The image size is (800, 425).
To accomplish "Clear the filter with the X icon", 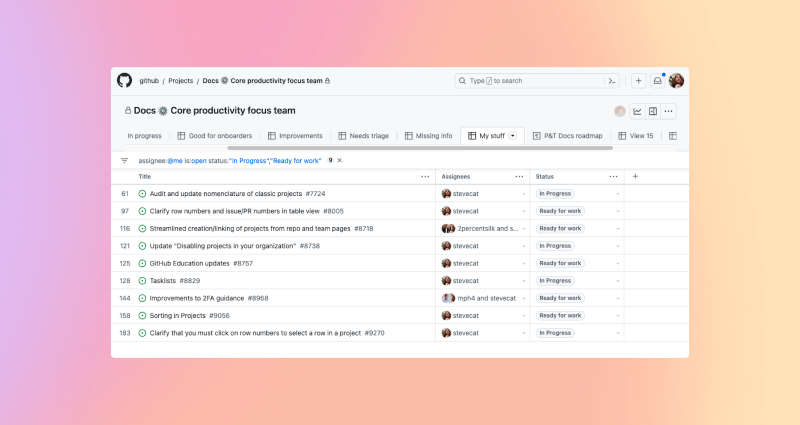I will coord(339,160).
